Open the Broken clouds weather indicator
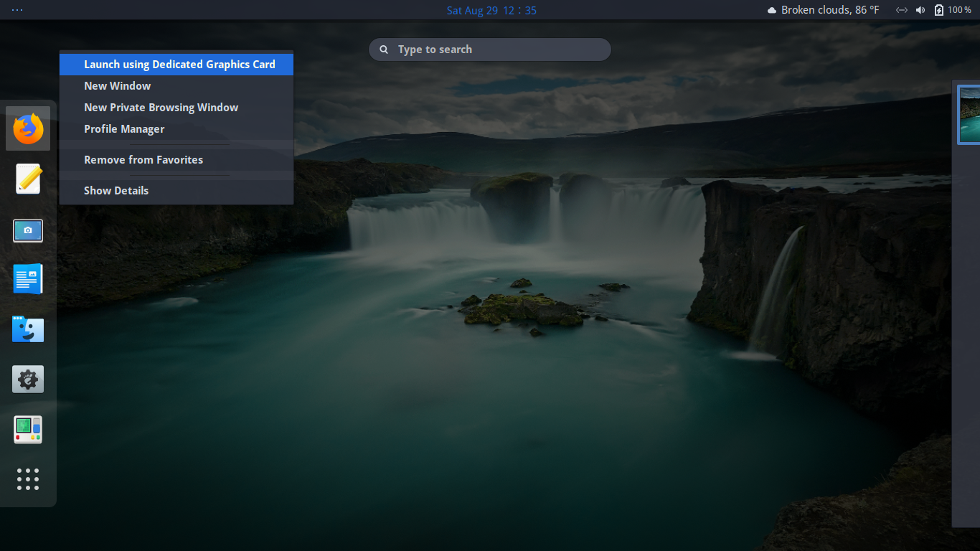Image resolution: width=980 pixels, height=551 pixels. pyautogui.click(x=823, y=10)
